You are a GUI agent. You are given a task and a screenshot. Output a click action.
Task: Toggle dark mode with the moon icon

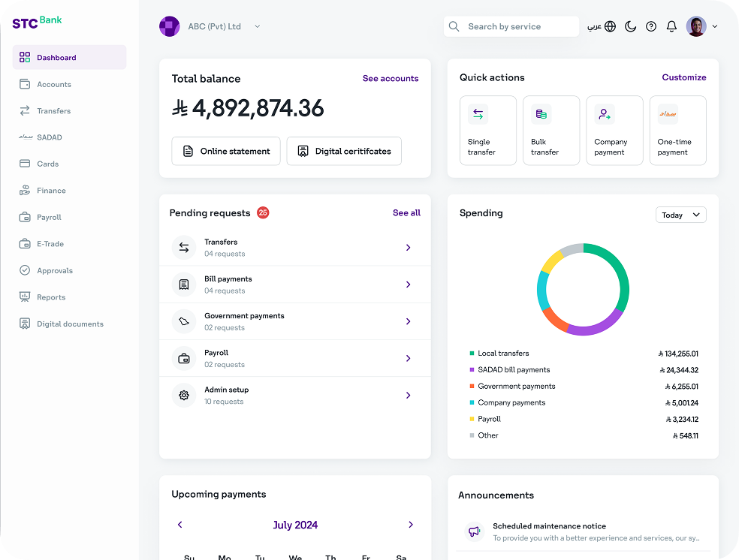631,26
